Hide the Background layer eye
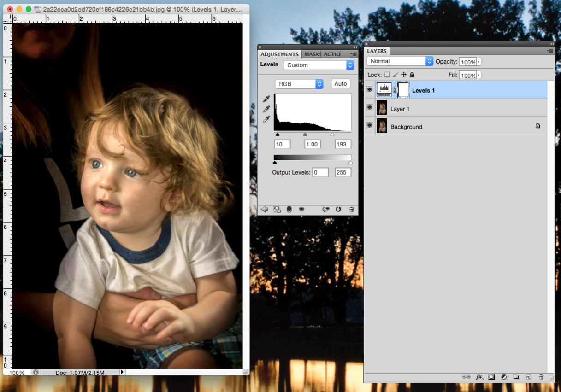This screenshot has width=561, height=392. 369,126
